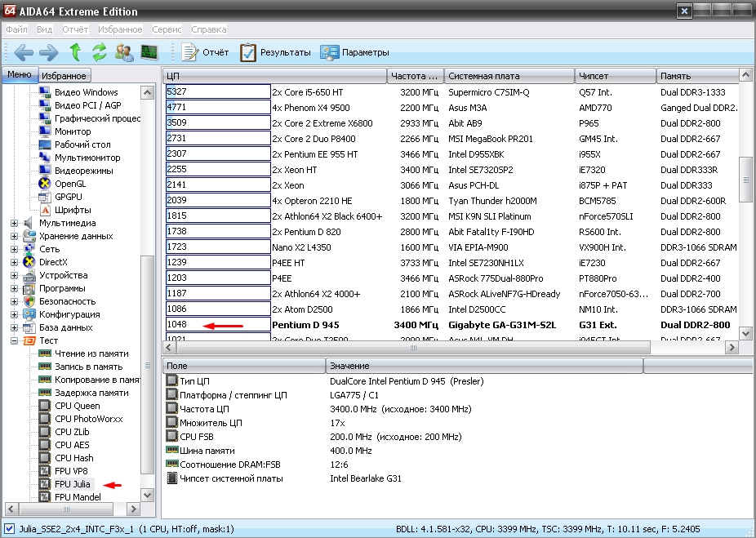Click the Запись в память memory icon
This screenshot has width=756, height=538.
pos(45,367)
